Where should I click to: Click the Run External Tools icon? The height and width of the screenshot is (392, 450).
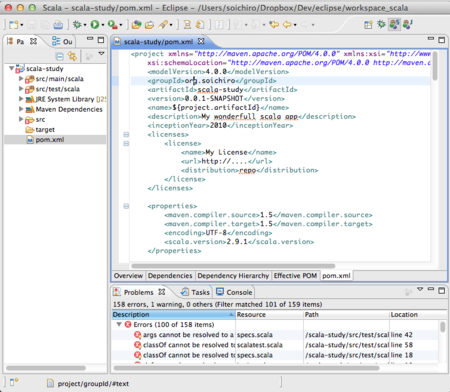[x=112, y=24]
